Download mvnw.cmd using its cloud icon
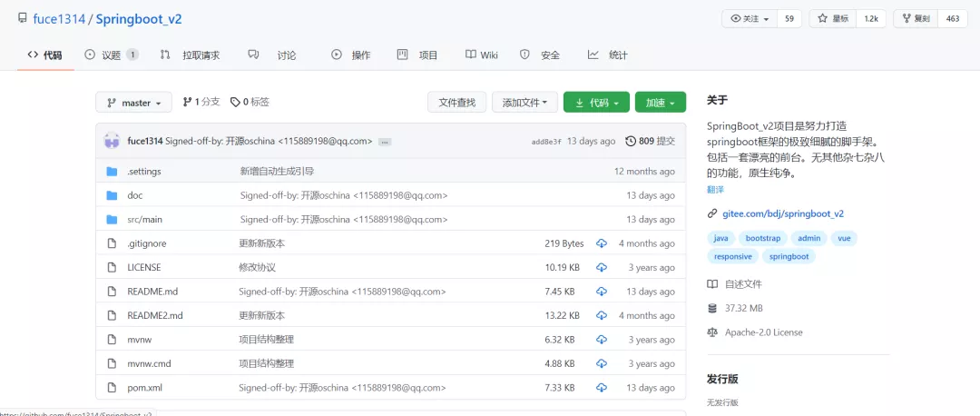 pyautogui.click(x=602, y=363)
